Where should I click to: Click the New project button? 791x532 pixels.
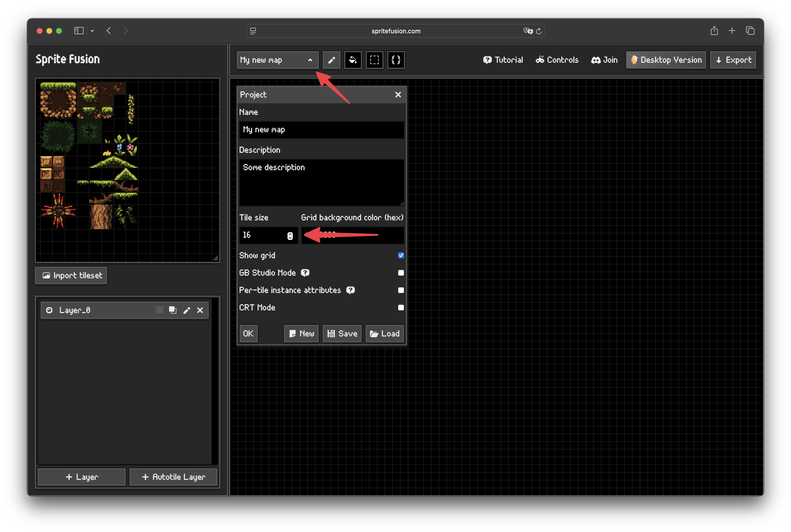pyautogui.click(x=301, y=334)
